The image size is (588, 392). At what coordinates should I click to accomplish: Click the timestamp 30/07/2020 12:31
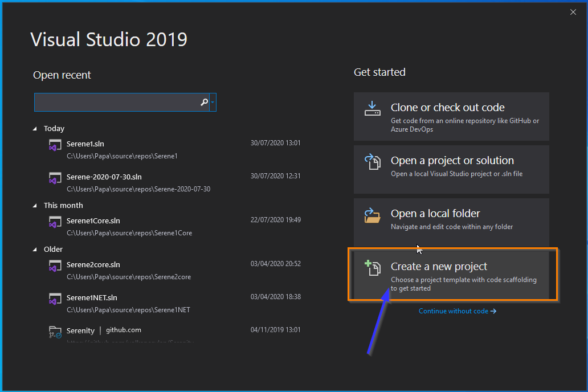276,176
